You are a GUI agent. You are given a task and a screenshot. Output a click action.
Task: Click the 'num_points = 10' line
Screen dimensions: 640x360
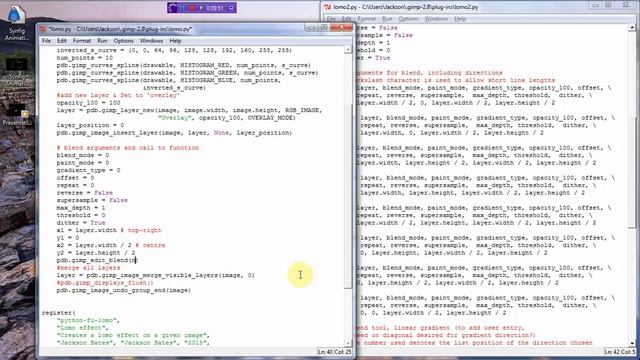click(x=84, y=58)
